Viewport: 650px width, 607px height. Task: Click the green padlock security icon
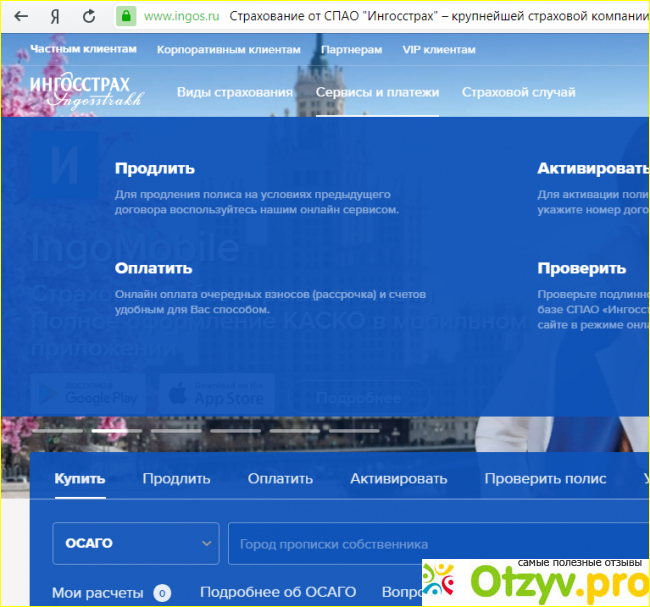[126, 16]
